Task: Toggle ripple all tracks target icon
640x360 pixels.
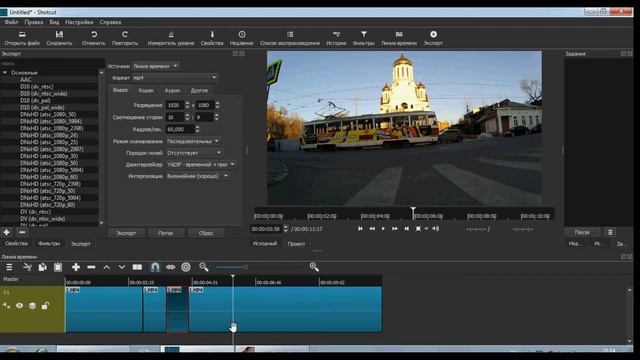Action: (186, 267)
